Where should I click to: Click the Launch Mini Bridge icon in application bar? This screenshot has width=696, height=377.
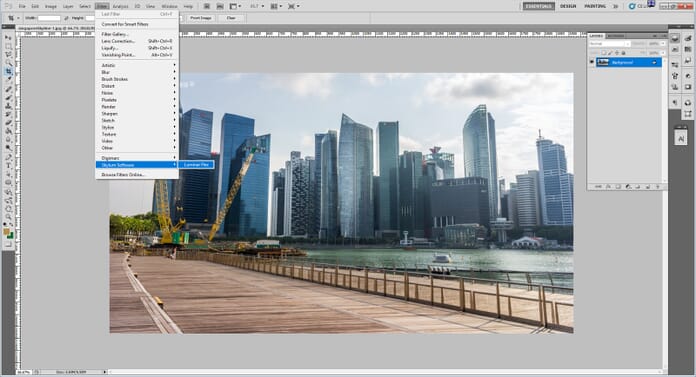coord(220,6)
